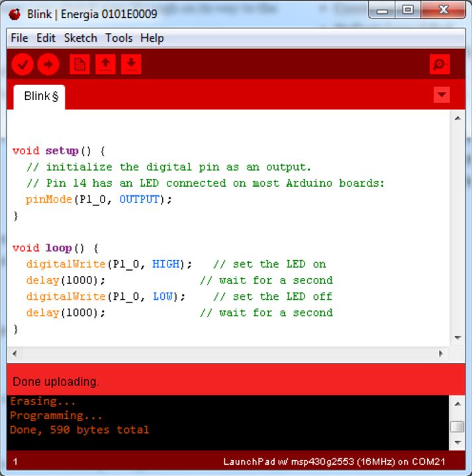Click the Energia app icon in title bar
The height and width of the screenshot is (476, 472).
pos(15,14)
